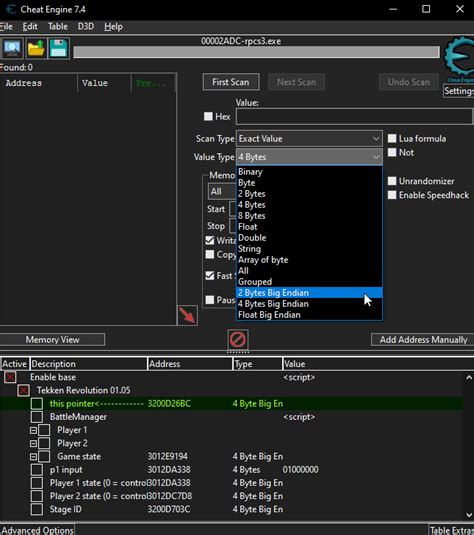Click the save table floppy icon
This screenshot has height=535, width=474.
pyautogui.click(x=59, y=49)
